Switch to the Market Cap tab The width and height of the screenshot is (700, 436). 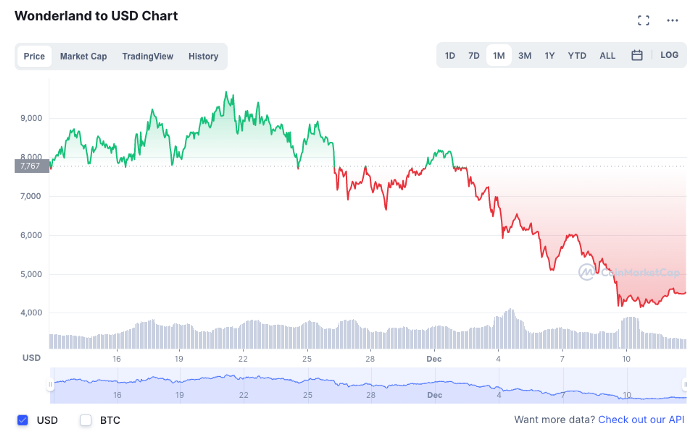coord(83,56)
